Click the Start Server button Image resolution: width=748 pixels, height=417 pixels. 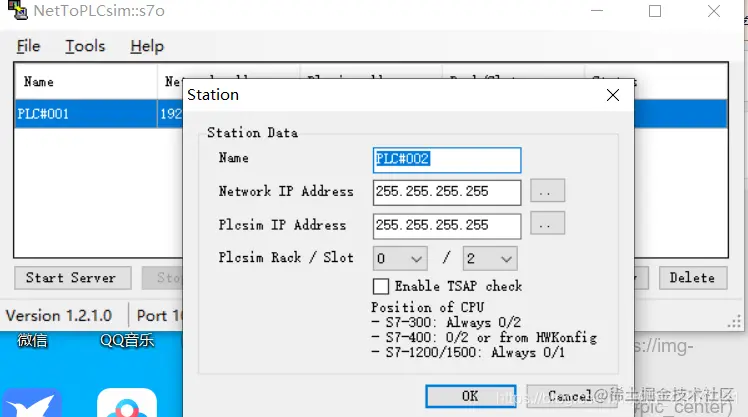tap(73, 278)
